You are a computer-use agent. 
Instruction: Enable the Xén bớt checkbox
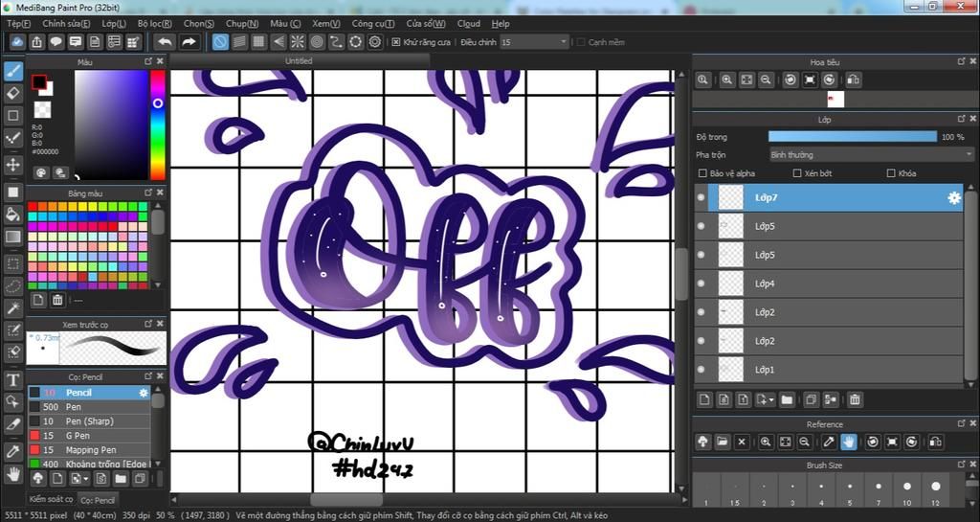pyautogui.click(x=797, y=173)
